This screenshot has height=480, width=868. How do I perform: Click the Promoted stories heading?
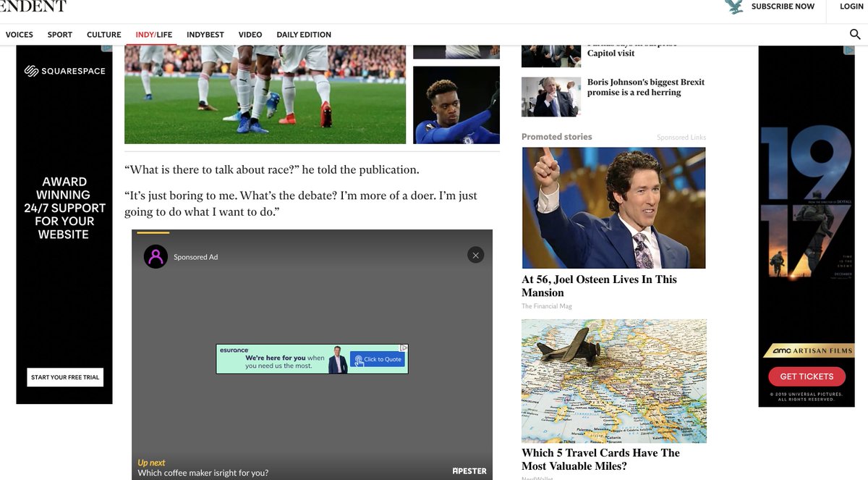tap(557, 137)
